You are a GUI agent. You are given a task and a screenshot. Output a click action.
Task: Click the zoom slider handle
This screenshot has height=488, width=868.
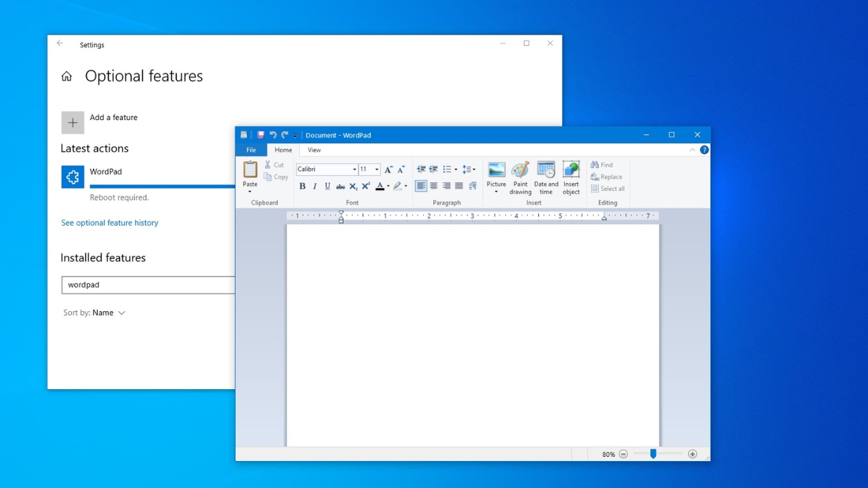point(653,454)
